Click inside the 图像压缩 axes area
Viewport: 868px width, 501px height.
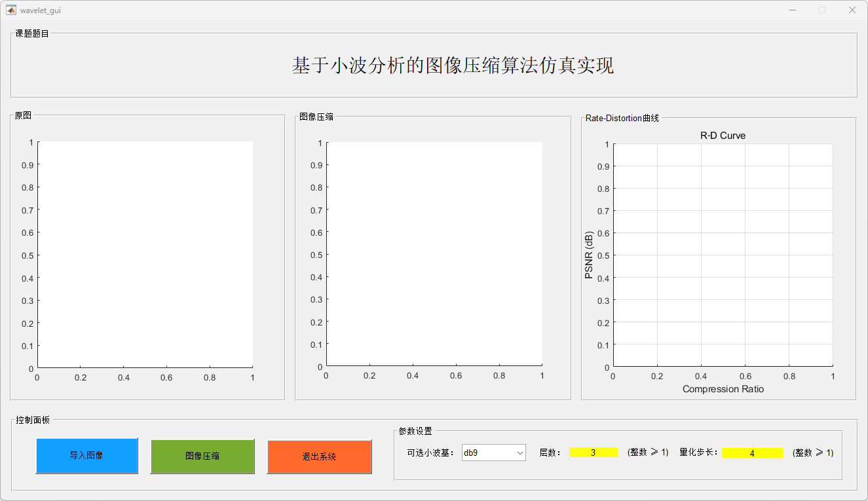point(434,254)
